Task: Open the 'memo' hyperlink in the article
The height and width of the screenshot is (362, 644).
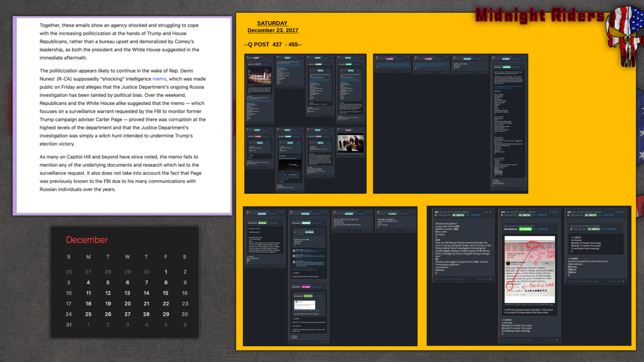Action: pos(159,79)
